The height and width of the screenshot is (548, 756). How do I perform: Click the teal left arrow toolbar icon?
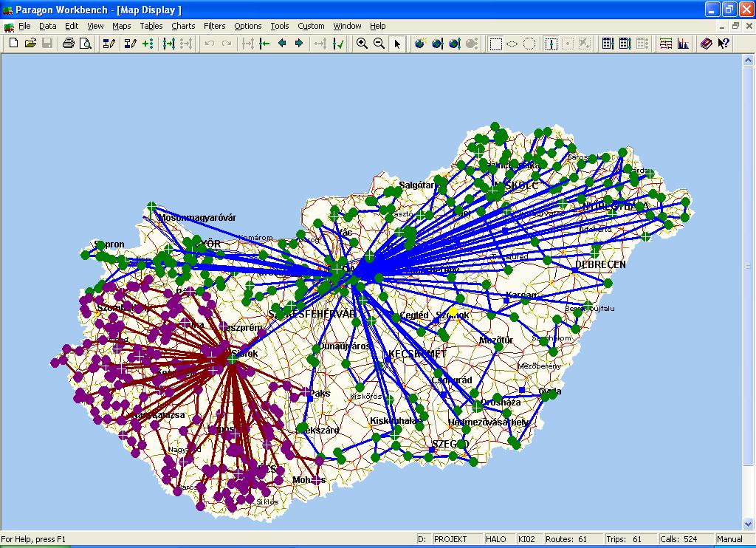282,44
